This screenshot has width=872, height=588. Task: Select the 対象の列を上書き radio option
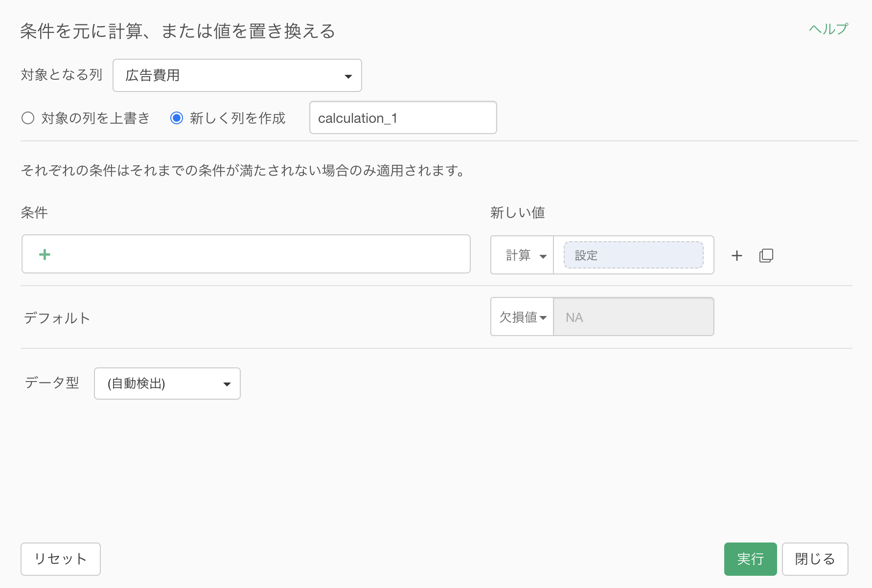(28, 118)
